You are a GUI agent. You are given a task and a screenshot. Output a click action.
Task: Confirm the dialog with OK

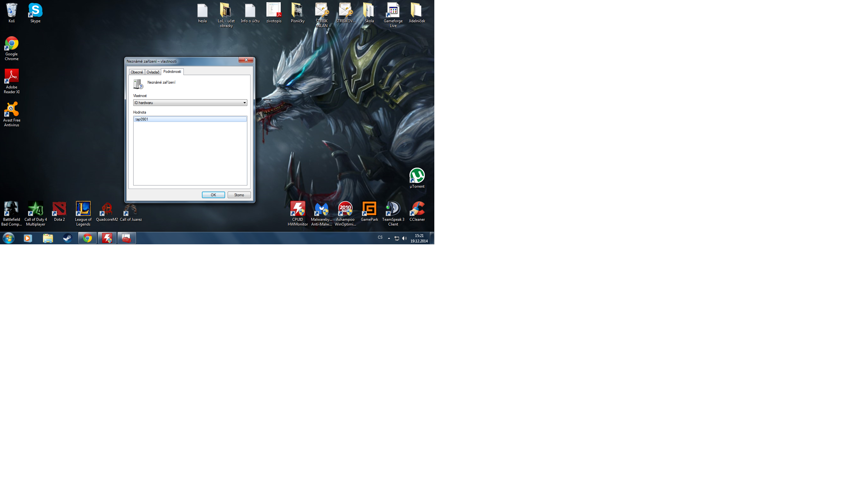(213, 195)
